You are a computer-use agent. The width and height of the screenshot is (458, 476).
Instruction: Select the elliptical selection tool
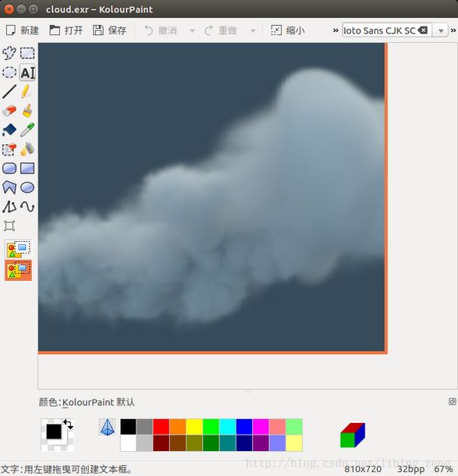click(9, 73)
